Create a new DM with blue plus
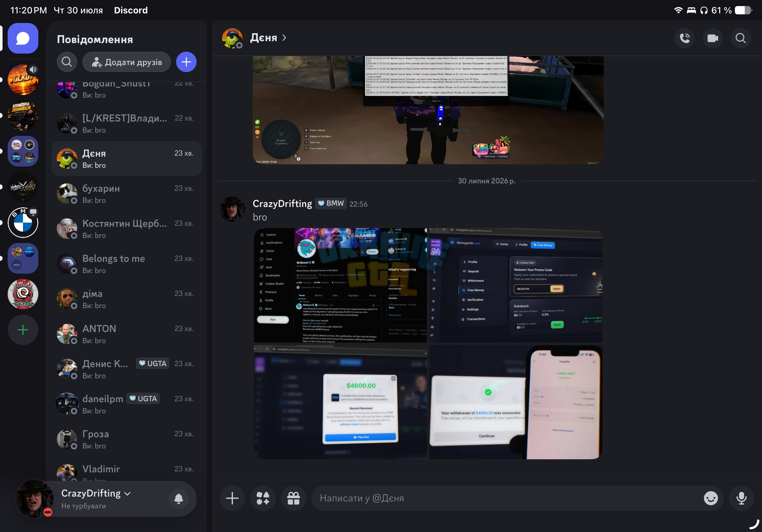The height and width of the screenshot is (532, 762). point(186,62)
